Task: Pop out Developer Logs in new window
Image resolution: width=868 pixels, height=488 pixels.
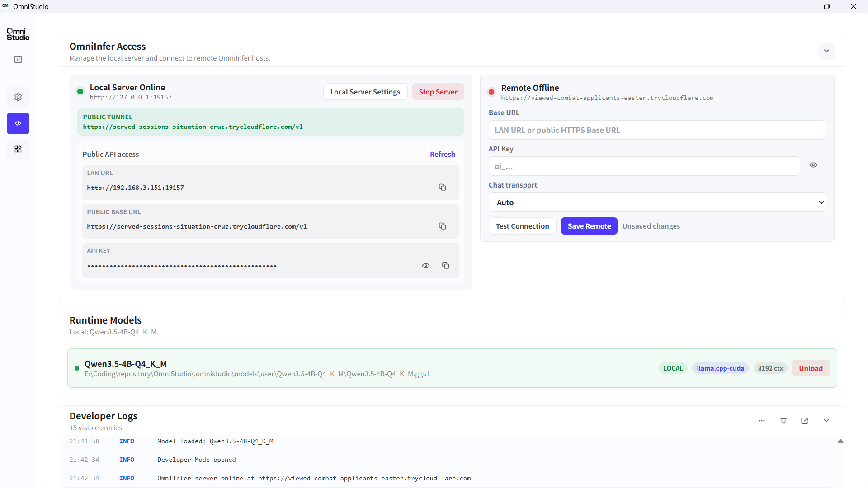Action: (x=805, y=421)
